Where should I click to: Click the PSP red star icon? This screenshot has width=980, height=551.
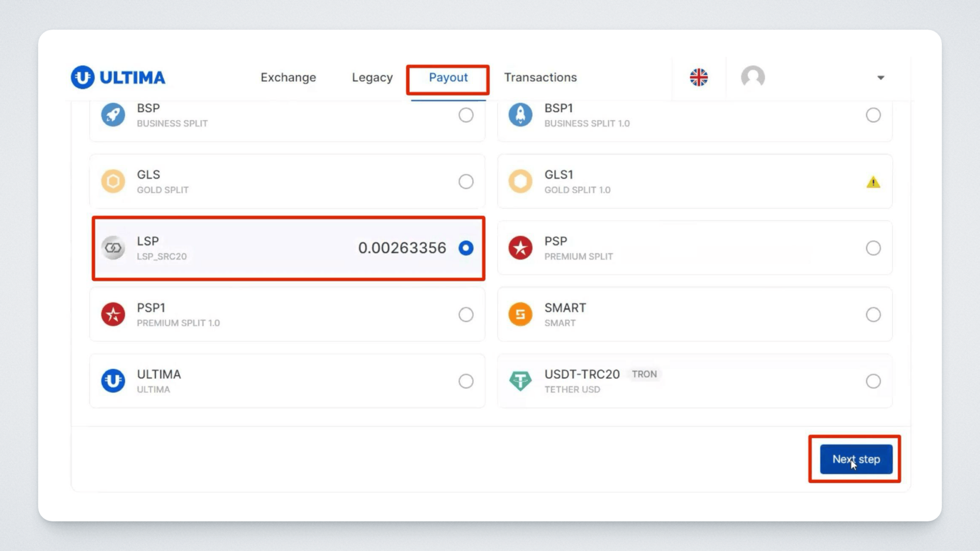coord(520,248)
